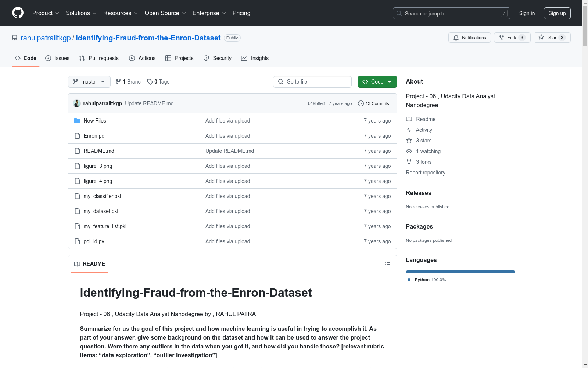This screenshot has width=588, height=368.
Task: Open the 13 Commits link
Action: click(373, 103)
